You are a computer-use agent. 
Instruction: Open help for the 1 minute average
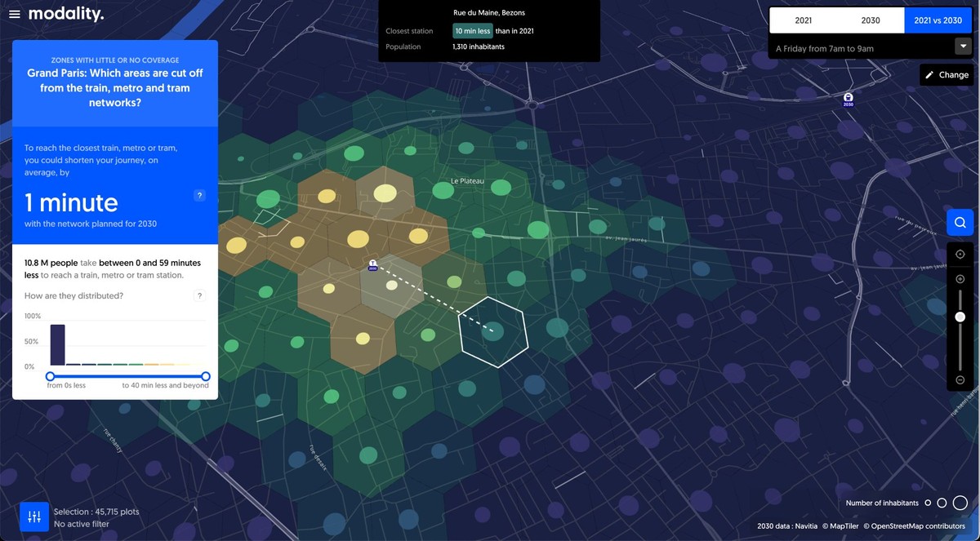[199, 196]
